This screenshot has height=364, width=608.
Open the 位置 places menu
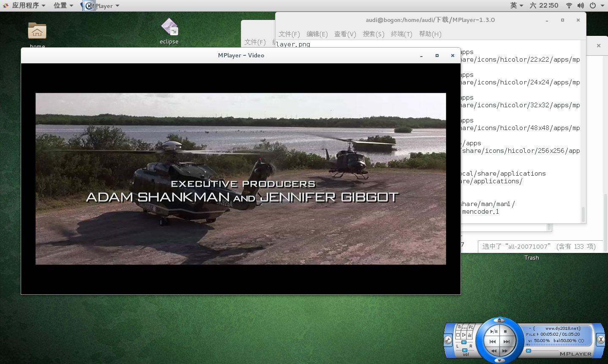pyautogui.click(x=63, y=5)
